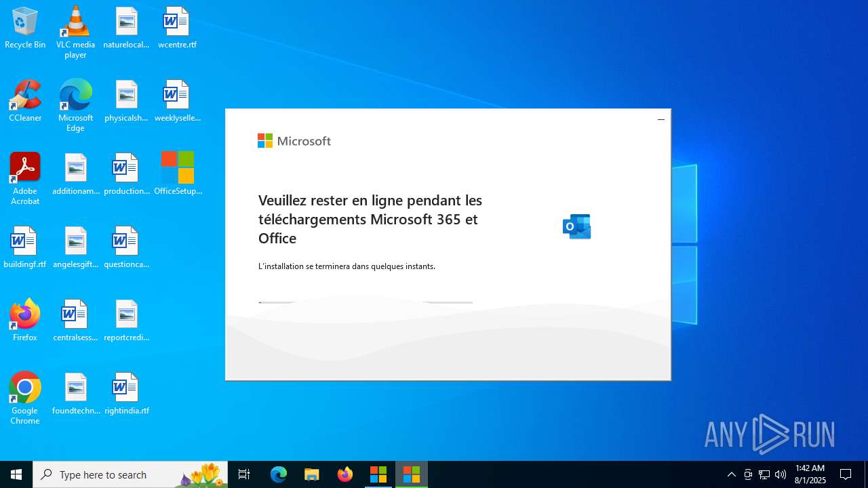Select the additionam image file
The height and width of the screenshot is (488, 868).
pyautogui.click(x=75, y=175)
